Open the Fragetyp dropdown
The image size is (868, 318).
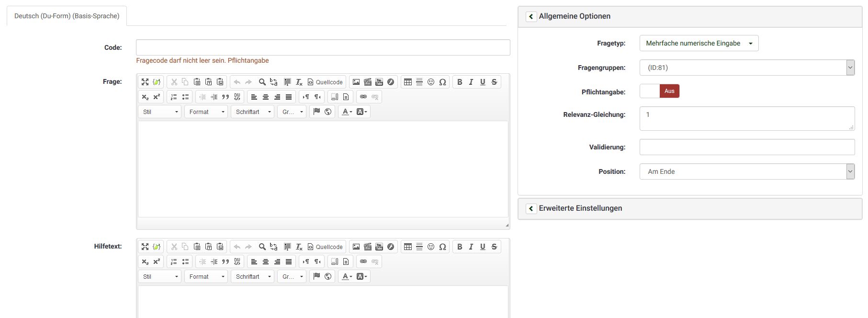pyautogui.click(x=699, y=43)
